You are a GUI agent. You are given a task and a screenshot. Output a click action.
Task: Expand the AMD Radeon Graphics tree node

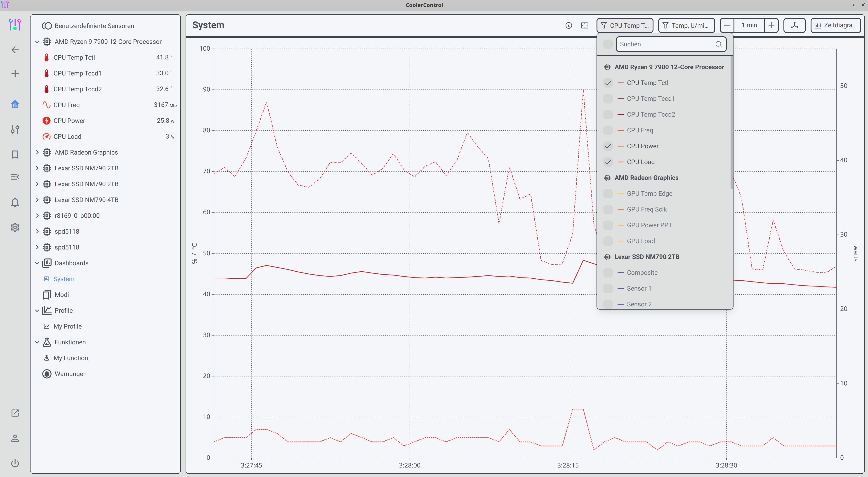37,152
